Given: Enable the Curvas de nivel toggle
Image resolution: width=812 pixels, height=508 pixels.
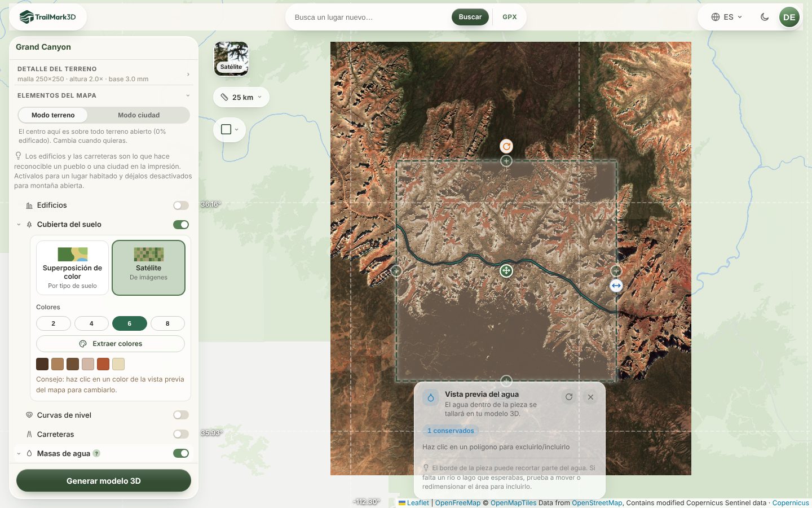Looking at the screenshot, I should [181, 415].
